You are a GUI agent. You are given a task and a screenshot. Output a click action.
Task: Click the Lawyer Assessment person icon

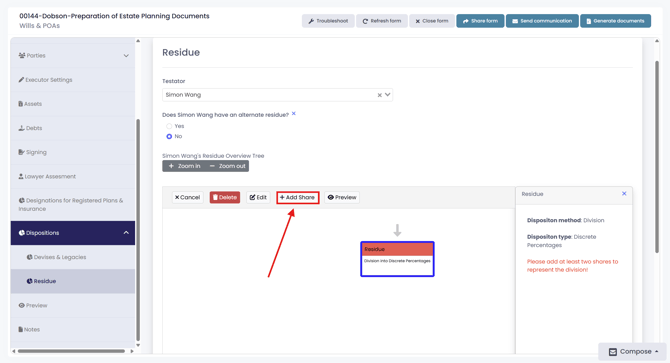21,176
